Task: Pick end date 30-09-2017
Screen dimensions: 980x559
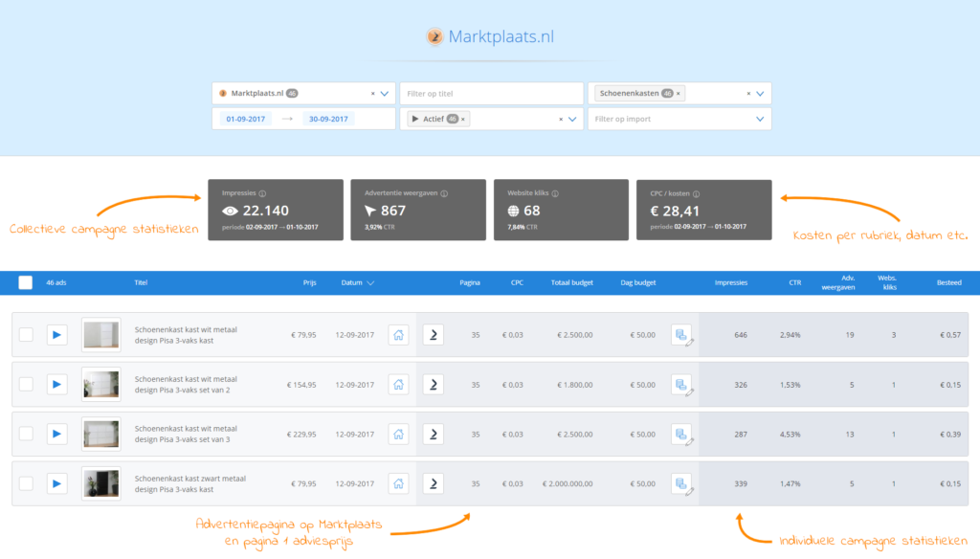Action: pyautogui.click(x=328, y=119)
